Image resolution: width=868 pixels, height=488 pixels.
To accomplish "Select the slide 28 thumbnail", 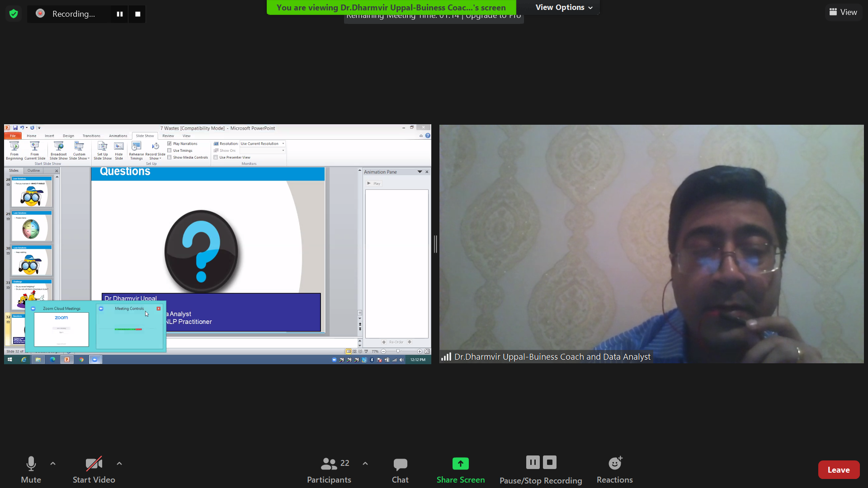I will [32, 192].
